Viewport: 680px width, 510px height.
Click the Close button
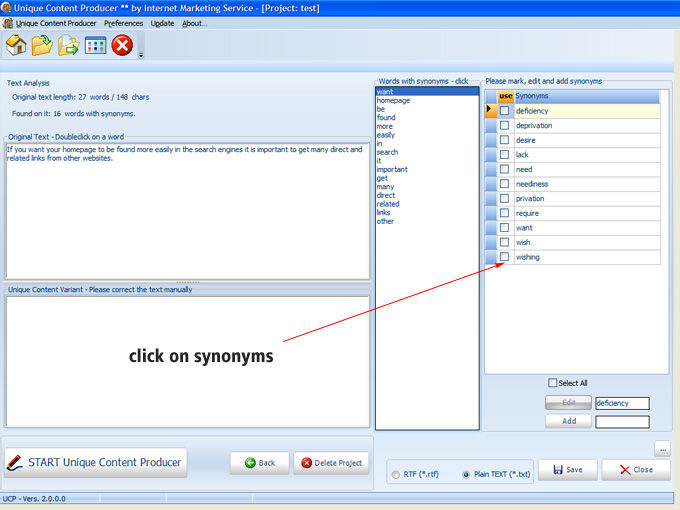tap(636, 470)
